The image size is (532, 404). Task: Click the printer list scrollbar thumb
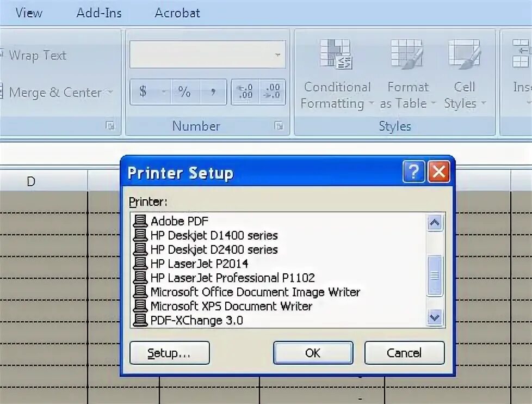[x=435, y=276]
